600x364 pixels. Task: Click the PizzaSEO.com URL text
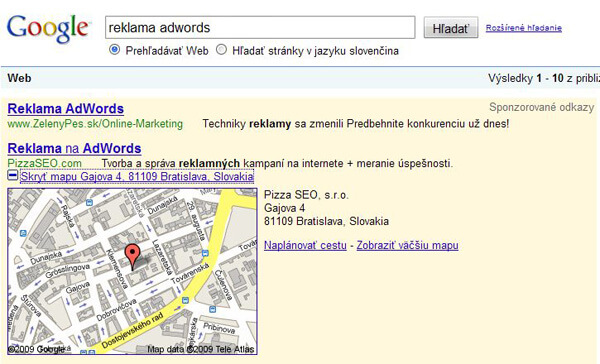[44, 163]
